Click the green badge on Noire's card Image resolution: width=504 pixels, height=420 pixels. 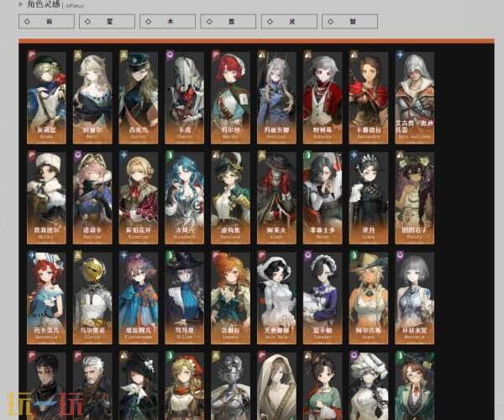[307, 155]
